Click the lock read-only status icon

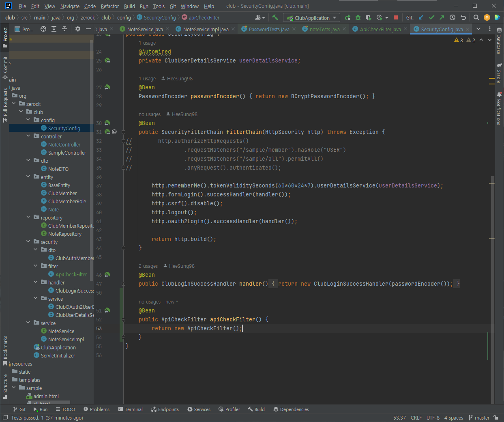pos(496,418)
